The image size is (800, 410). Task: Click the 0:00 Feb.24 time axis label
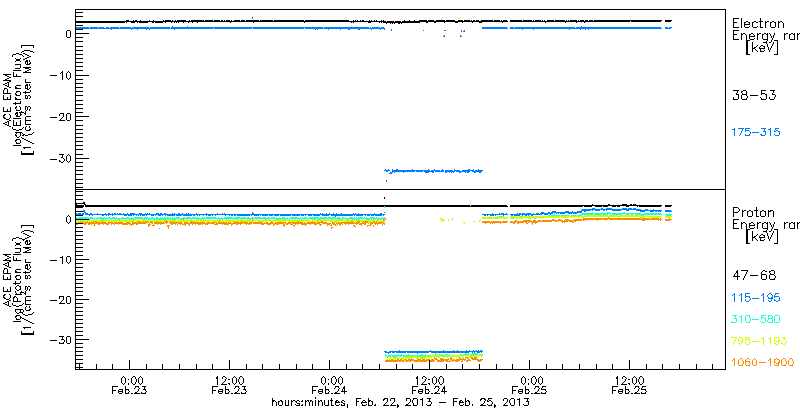click(330, 386)
